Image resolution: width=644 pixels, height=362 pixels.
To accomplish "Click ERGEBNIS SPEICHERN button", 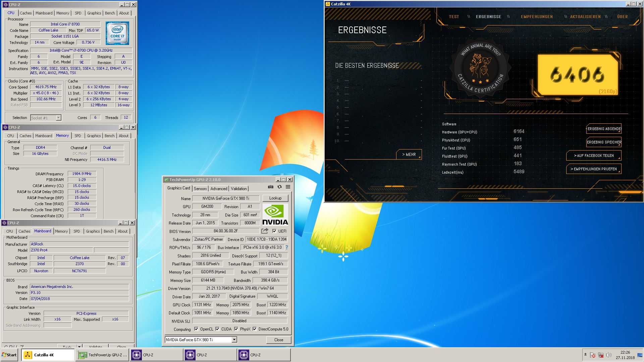I will pyautogui.click(x=604, y=142).
